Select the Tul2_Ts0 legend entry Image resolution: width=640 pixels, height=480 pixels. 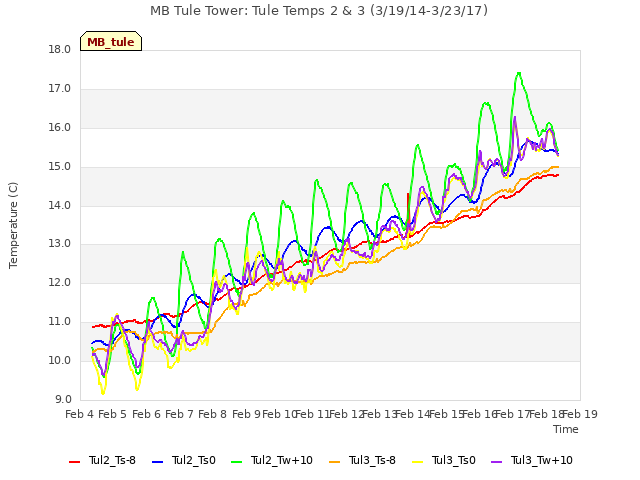(183, 461)
